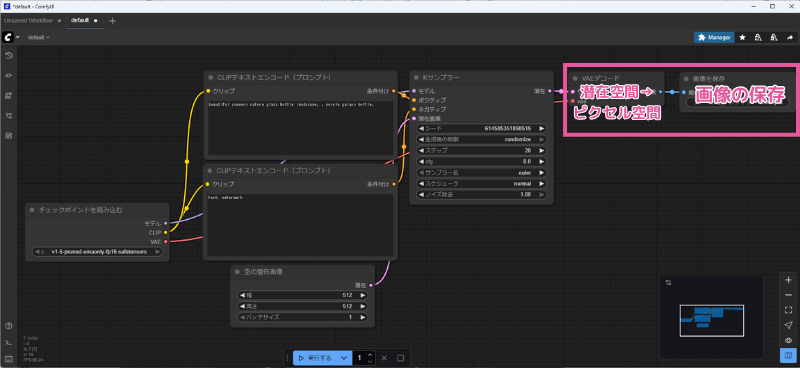Click the star icon beside Manager
Viewport: 800px width, 369px height.
(742, 37)
